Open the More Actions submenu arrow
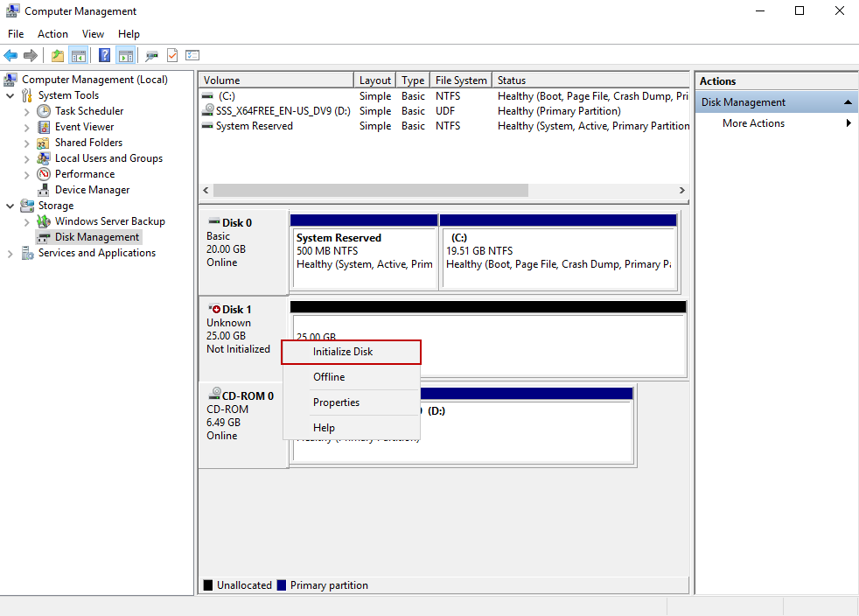859x616 pixels. [x=848, y=123]
